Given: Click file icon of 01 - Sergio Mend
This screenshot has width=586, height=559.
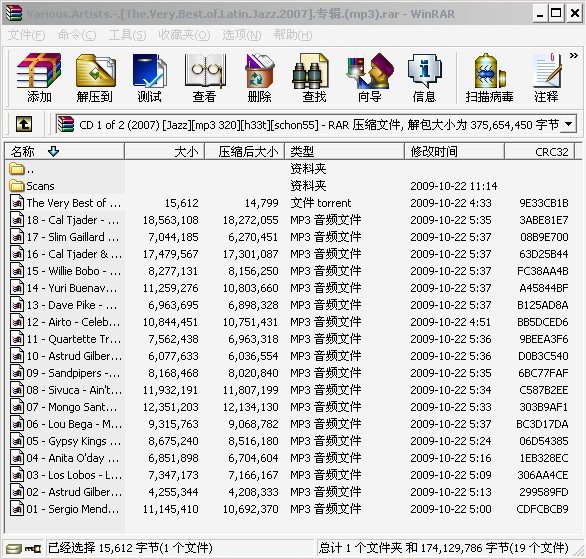Looking at the screenshot, I should pos(16,509).
